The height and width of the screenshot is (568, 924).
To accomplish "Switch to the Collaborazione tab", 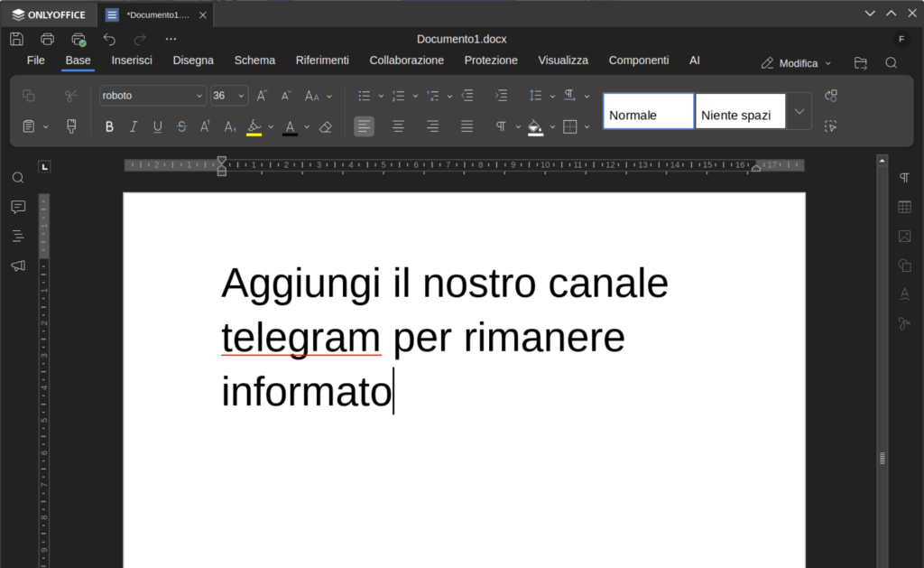I will pos(407,61).
